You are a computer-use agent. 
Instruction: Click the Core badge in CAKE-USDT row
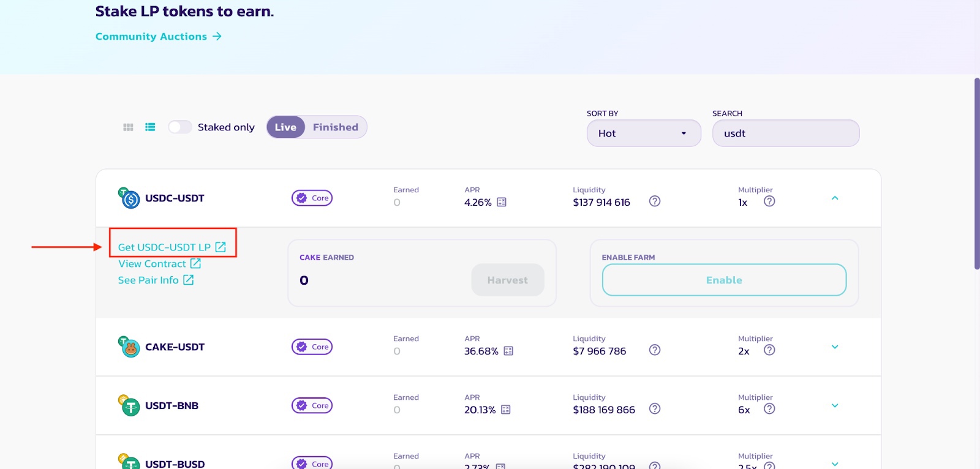point(312,347)
